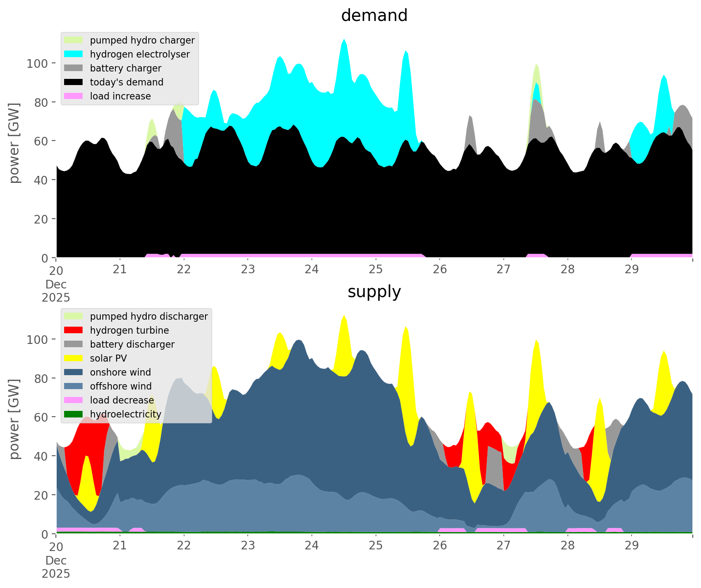Click the pumped hydro charger legend swatch
The width and height of the screenshot is (701, 588).
(x=74, y=40)
